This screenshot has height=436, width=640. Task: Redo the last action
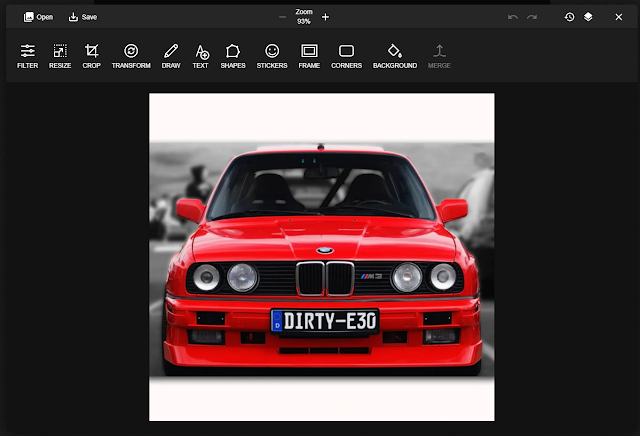[532, 17]
